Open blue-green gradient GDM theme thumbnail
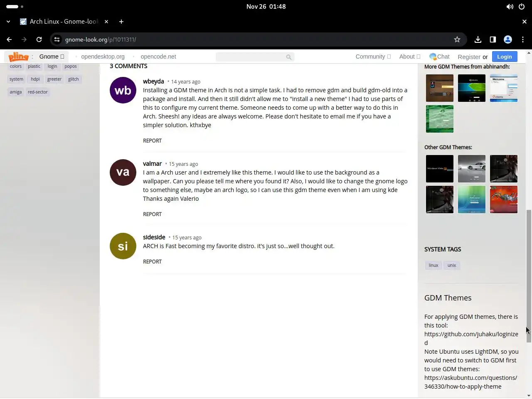Image resolution: width=532 pixels, height=399 pixels. click(x=472, y=199)
